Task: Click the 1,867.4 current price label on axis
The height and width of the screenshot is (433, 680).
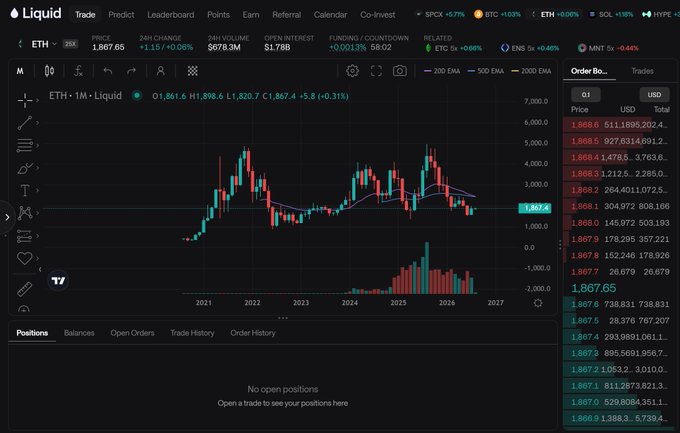Action: click(x=535, y=208)
